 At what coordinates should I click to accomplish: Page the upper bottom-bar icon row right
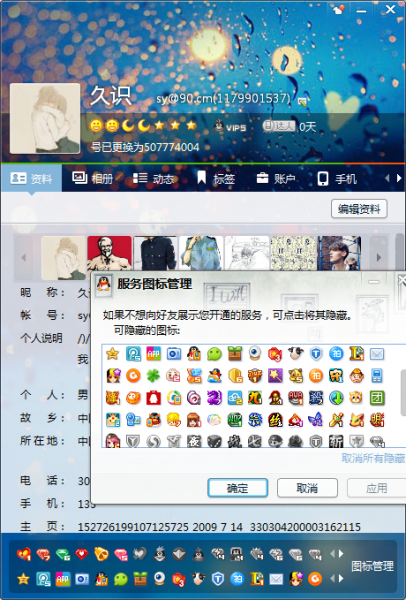[341, 554]
